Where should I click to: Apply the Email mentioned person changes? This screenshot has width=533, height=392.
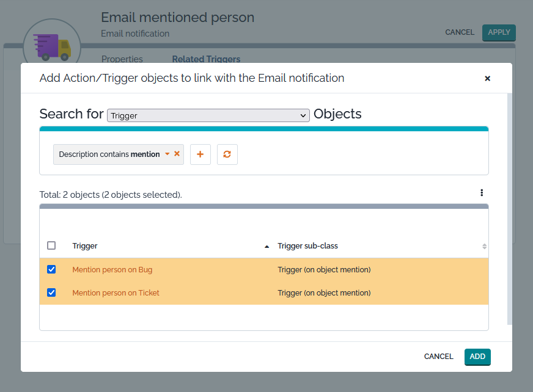(499, 32)
